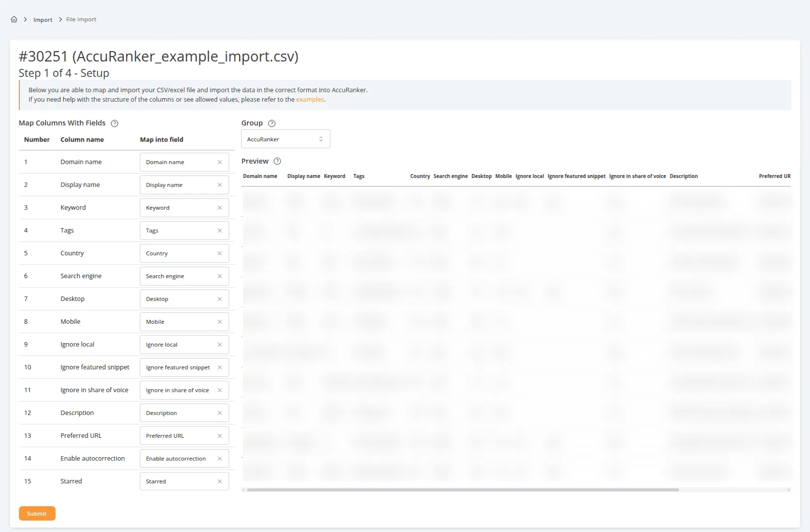The image size is (810, 532).
Task: Open the AccuRanker group dropdown
Action: coord(286,139)
